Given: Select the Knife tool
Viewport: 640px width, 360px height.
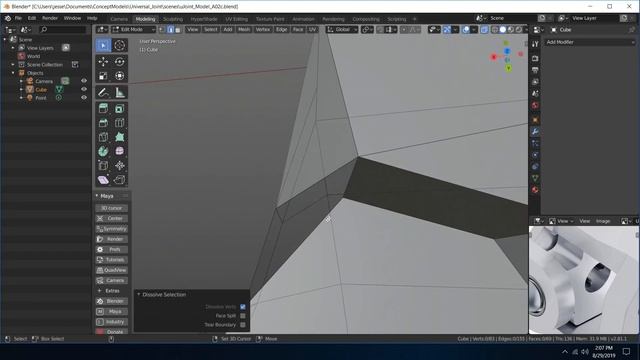Looking at the screenshot, I should 103,137.
